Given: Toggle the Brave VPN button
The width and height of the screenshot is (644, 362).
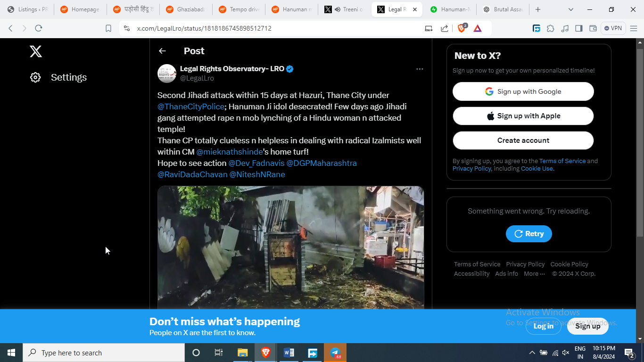Looking at the screenshot, I should coord(613,28).
